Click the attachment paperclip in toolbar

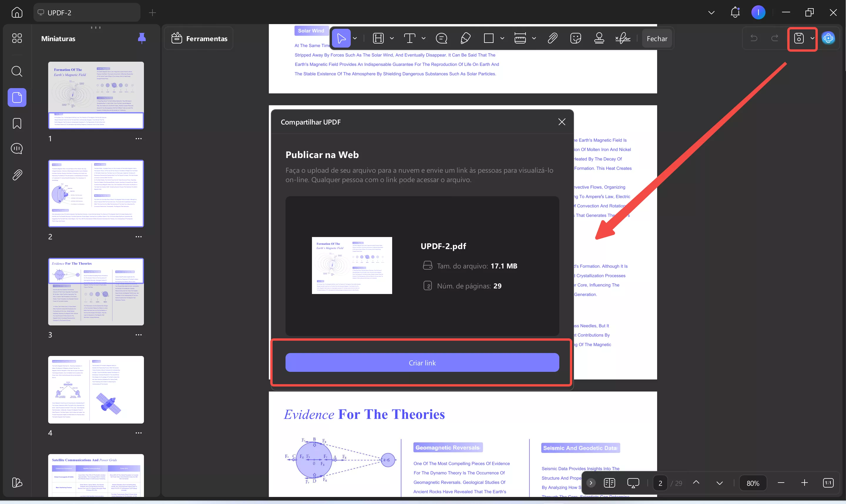click(x=552, y=38)
